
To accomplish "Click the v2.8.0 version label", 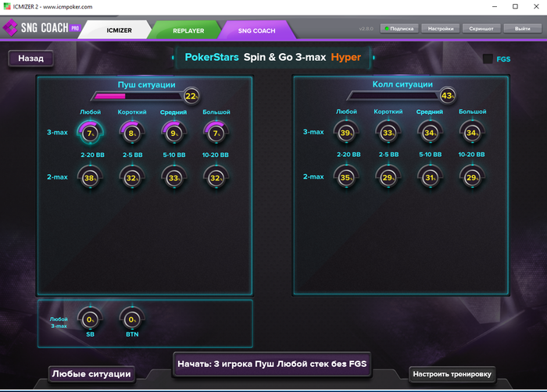I will pyautogui.click(x=366, y=29).
